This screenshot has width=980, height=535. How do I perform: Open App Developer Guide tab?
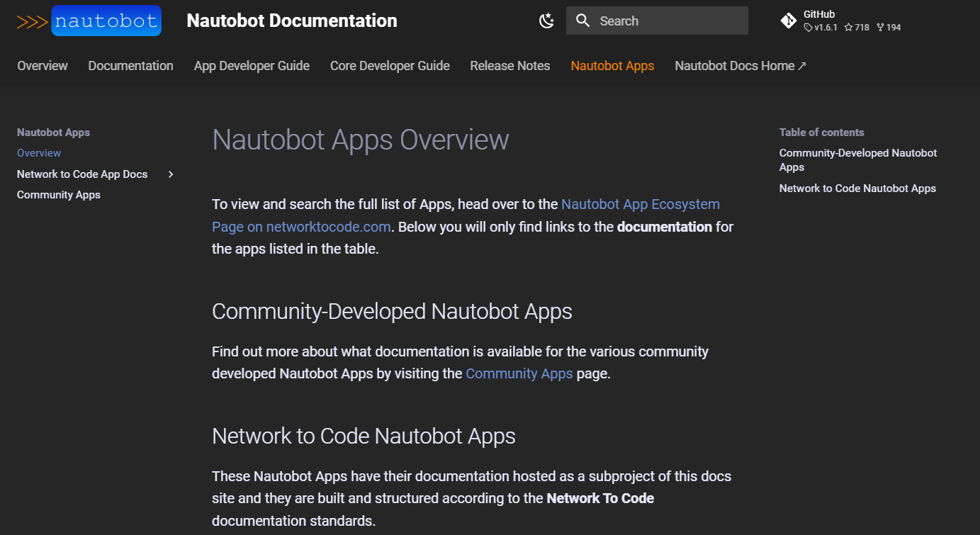click(x=252, y=66)
